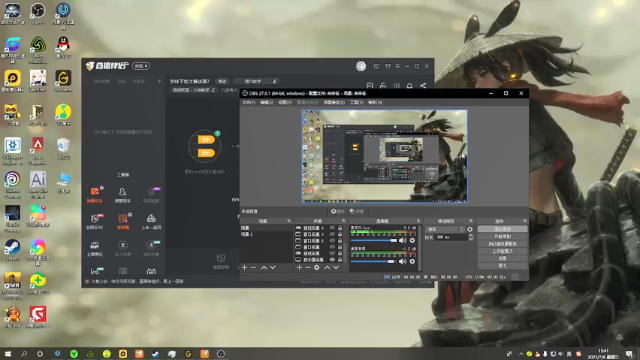Move selected source down in Sources dock

[336, 268]
